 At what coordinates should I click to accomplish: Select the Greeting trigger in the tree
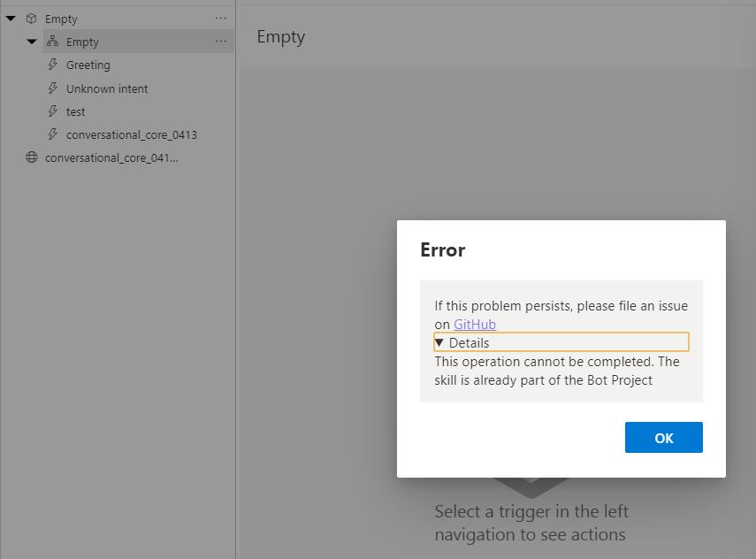point(88,65)
